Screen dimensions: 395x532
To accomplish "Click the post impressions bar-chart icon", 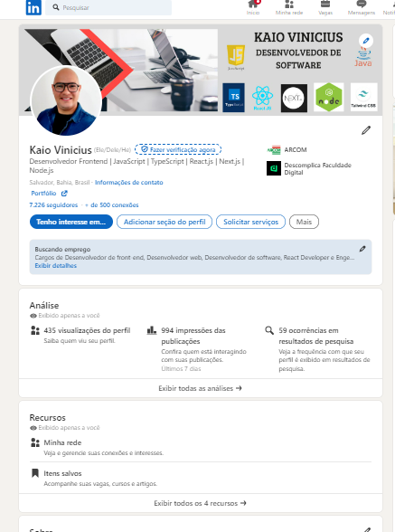I will [152, 330].
